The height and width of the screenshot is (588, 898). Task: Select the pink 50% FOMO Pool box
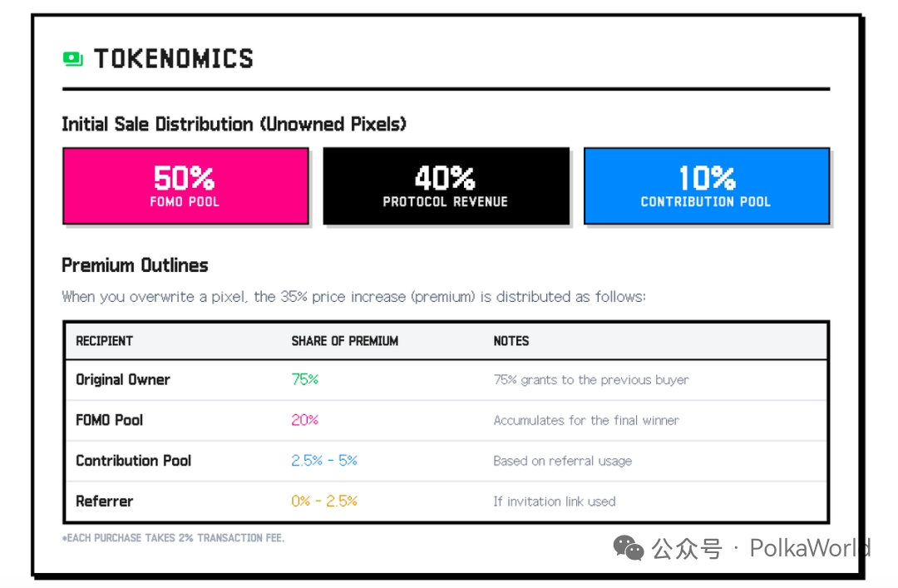[x=185, y=186]
